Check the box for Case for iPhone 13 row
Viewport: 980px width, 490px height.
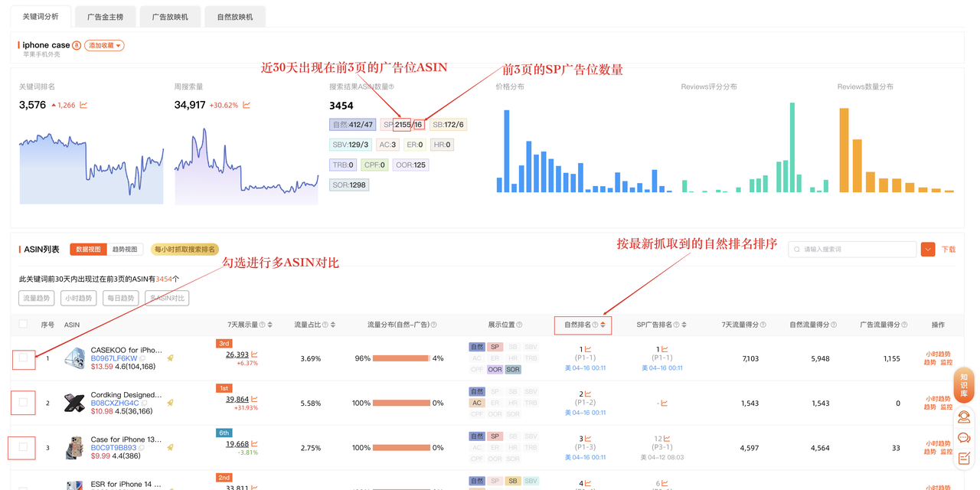23,446
